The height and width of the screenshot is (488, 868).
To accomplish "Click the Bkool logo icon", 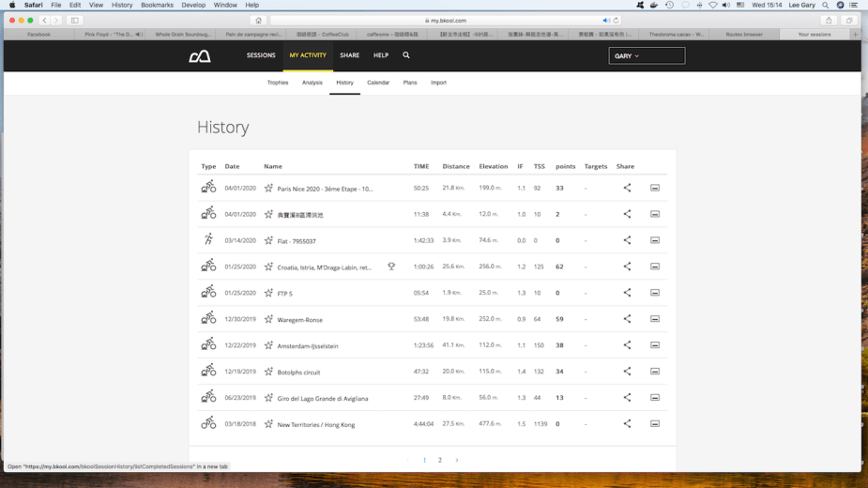I will pyautogui.click(x=200, y=56).
